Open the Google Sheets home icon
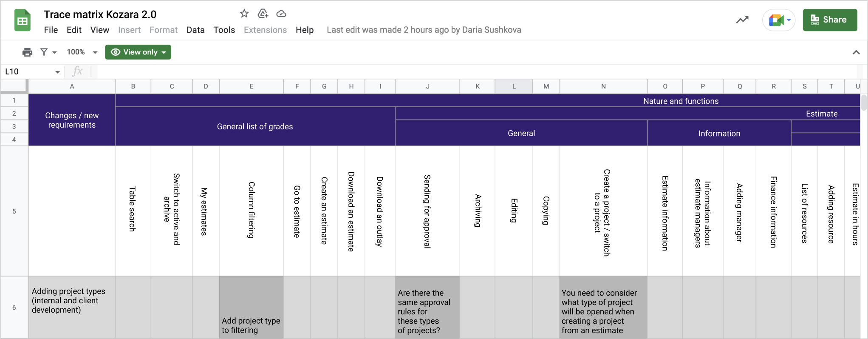This screenshot has width=868, height=339. (23, 20)
